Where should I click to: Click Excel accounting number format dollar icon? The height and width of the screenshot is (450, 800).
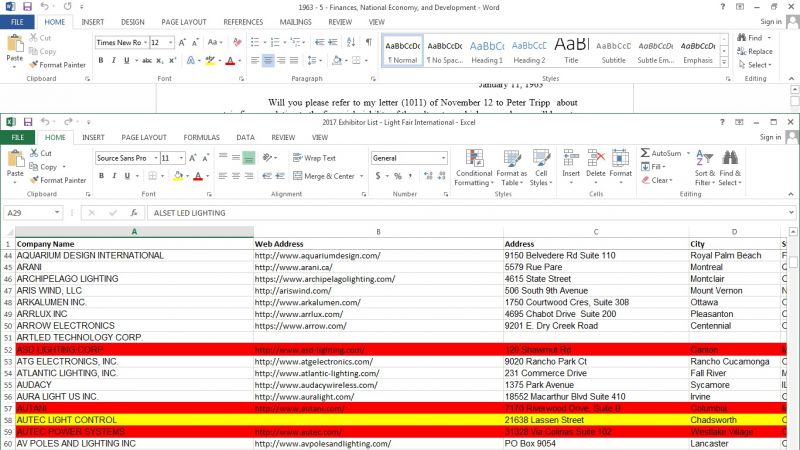(378, 176)
